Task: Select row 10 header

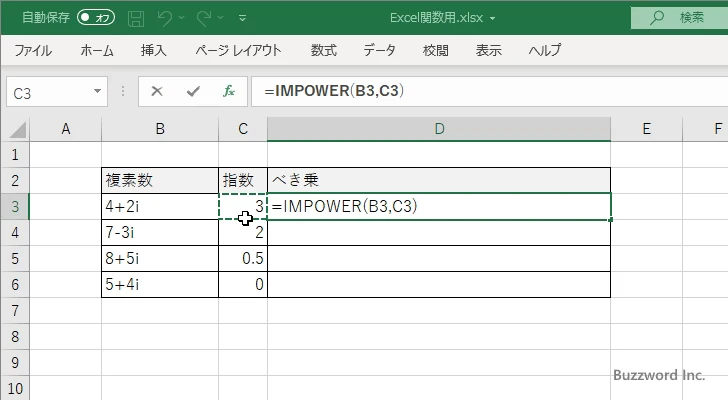Action: point(15,388)
